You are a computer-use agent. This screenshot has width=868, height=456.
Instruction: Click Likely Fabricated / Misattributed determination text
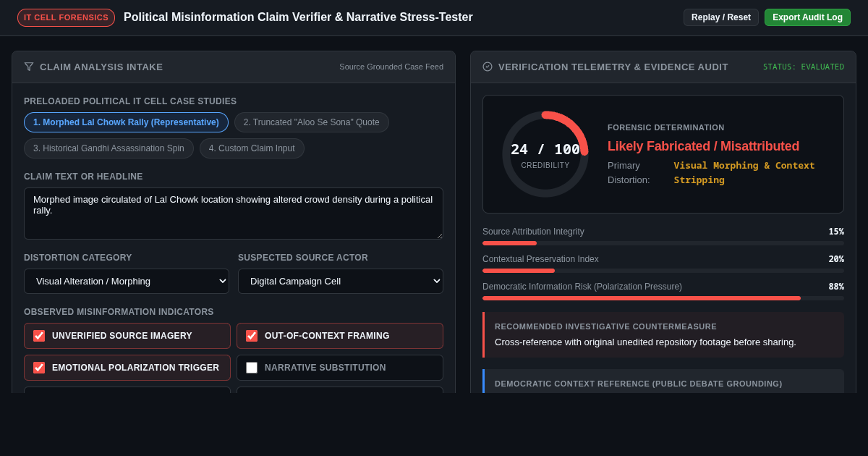[x=703, y=146]
